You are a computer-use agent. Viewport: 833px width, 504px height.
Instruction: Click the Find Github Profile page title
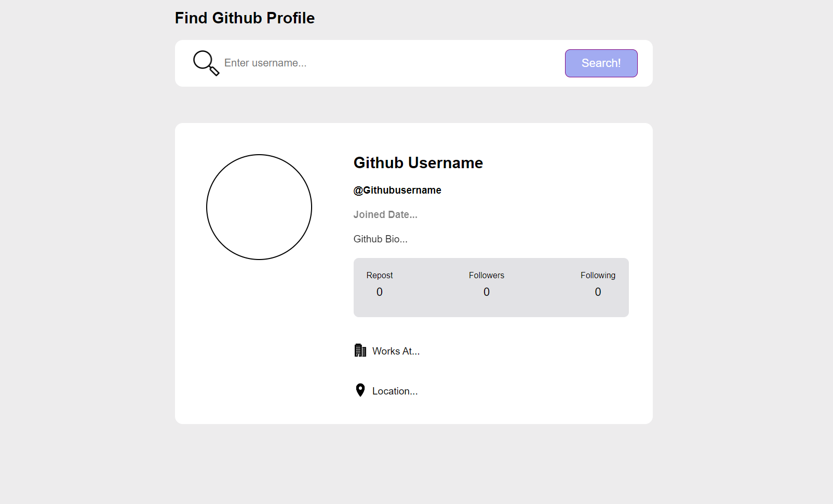pos(245,18)
